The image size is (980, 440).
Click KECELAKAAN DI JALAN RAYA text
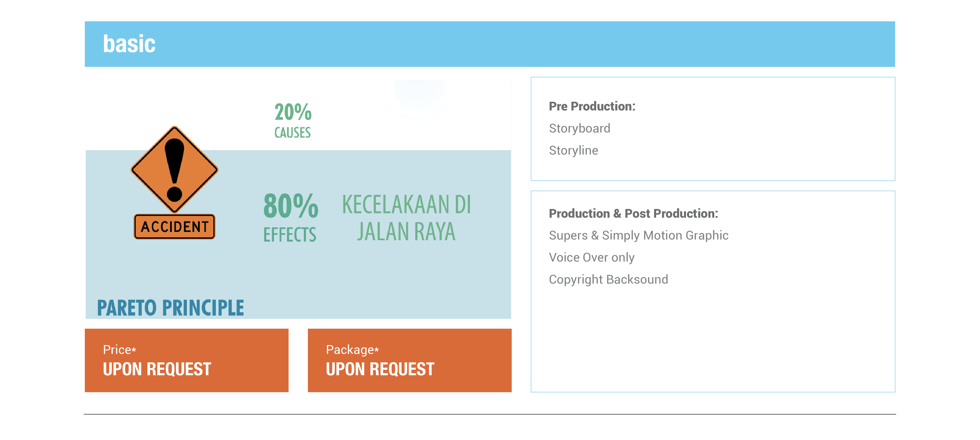(406, 217)
